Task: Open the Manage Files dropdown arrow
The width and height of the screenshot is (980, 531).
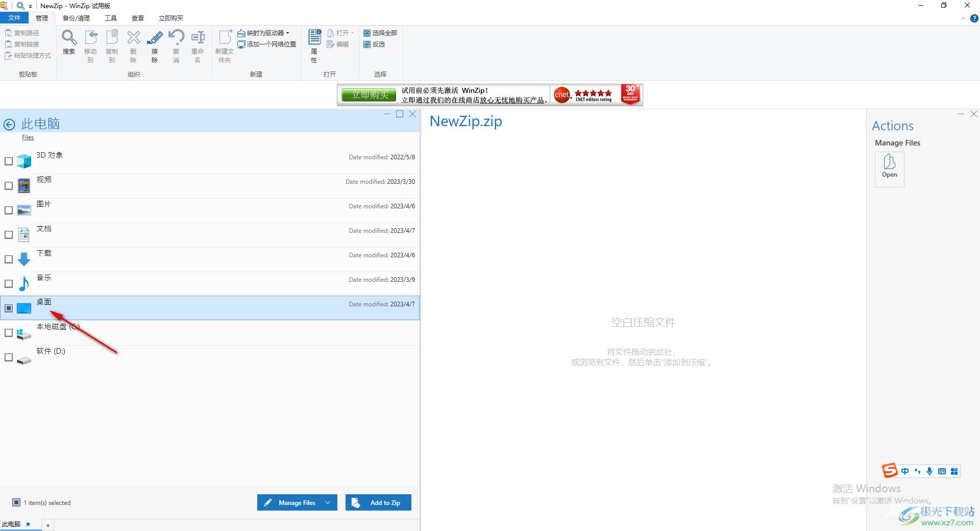Action: pyautogui.click(x=328, y=502)
